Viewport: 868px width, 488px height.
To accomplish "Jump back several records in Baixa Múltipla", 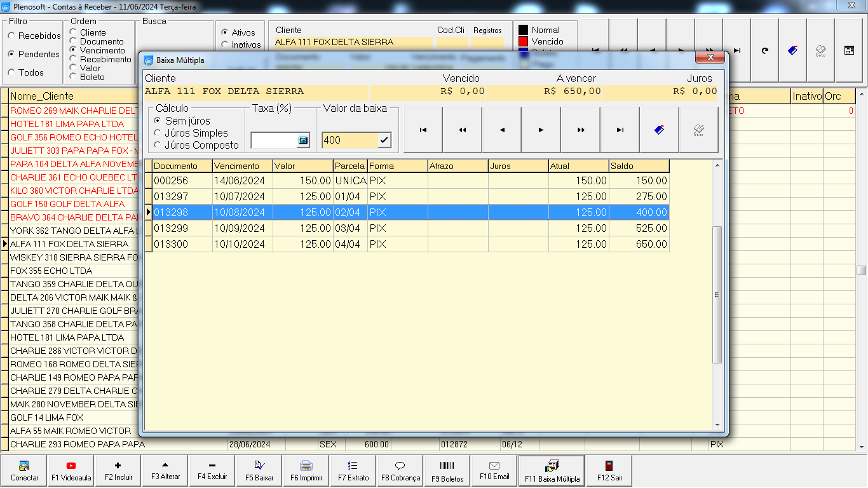I will [x=462, y=130].
